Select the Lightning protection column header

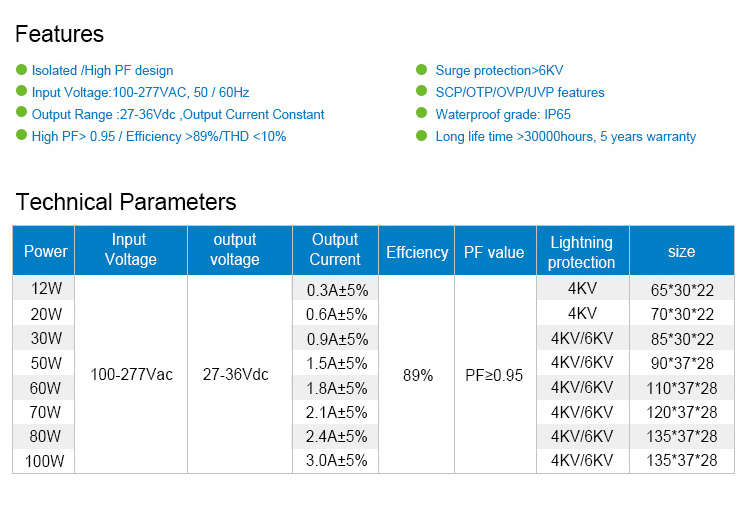click(582, 252)
